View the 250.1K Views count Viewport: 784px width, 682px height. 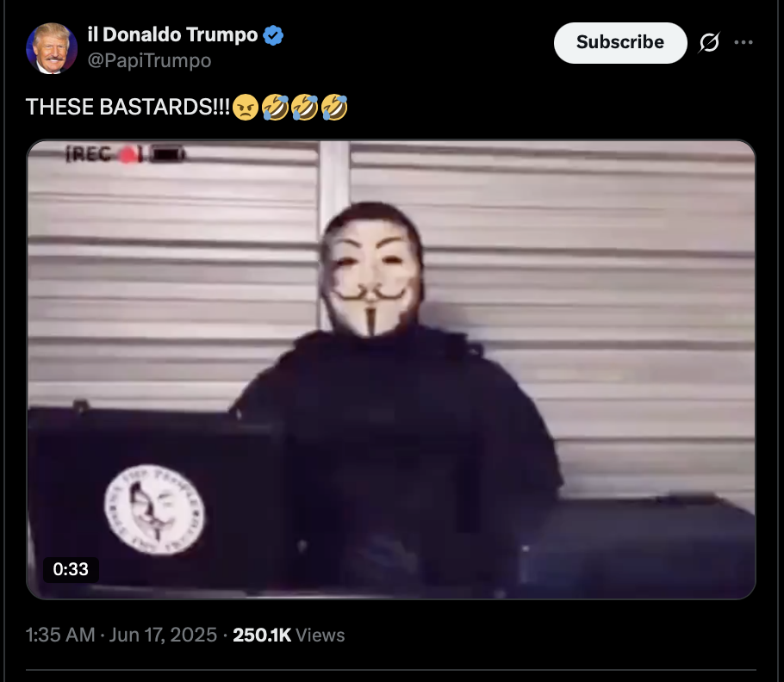tap(289, 635)
